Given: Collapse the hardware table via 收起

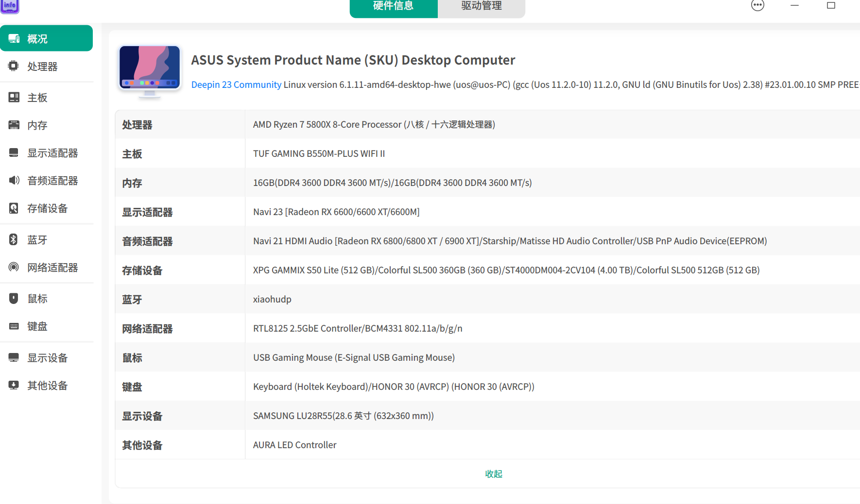Looking at the screenshot, I should click(494, 473).
